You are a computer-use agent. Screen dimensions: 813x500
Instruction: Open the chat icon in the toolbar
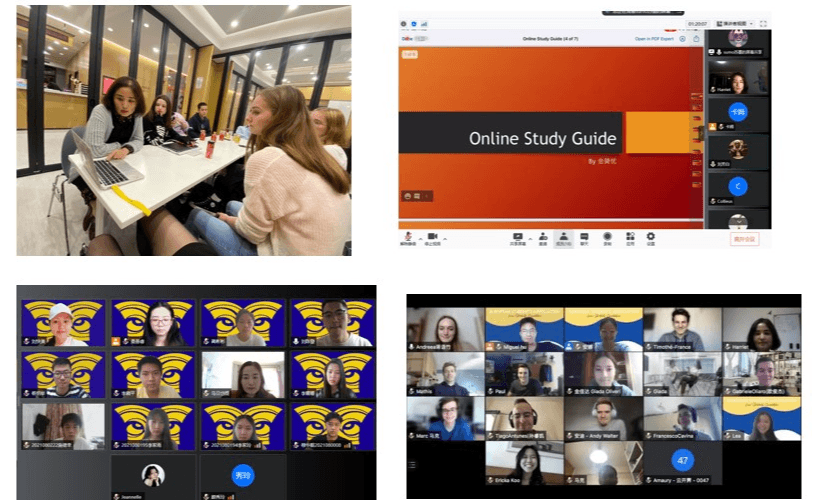pyautogui.click(x=585, y=236)
